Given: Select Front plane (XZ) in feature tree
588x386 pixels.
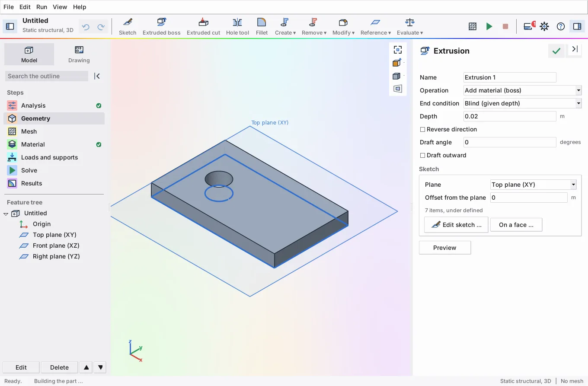Looking at the screenshot, I should 56,246.
